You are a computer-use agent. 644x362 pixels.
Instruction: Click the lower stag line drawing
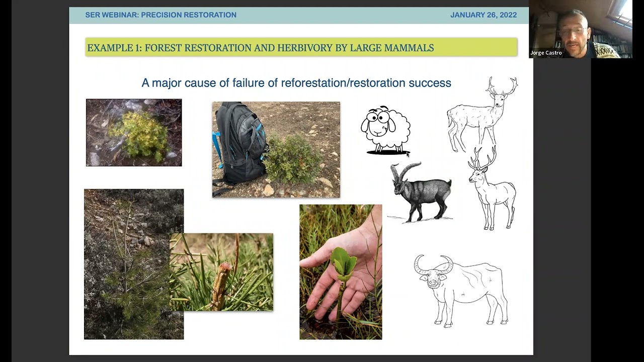coord(491,189)
